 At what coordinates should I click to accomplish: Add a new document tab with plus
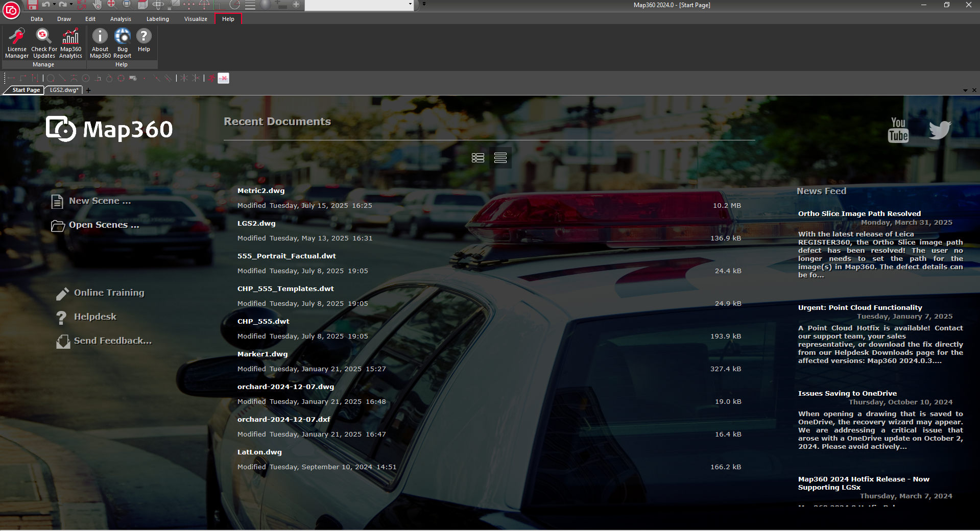[x=88, y=90]
